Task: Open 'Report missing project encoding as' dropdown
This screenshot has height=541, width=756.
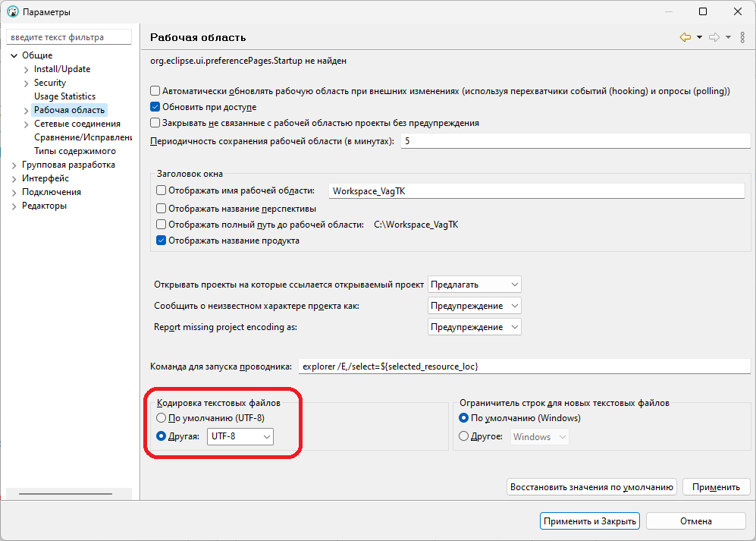Action: pos(475,327)
